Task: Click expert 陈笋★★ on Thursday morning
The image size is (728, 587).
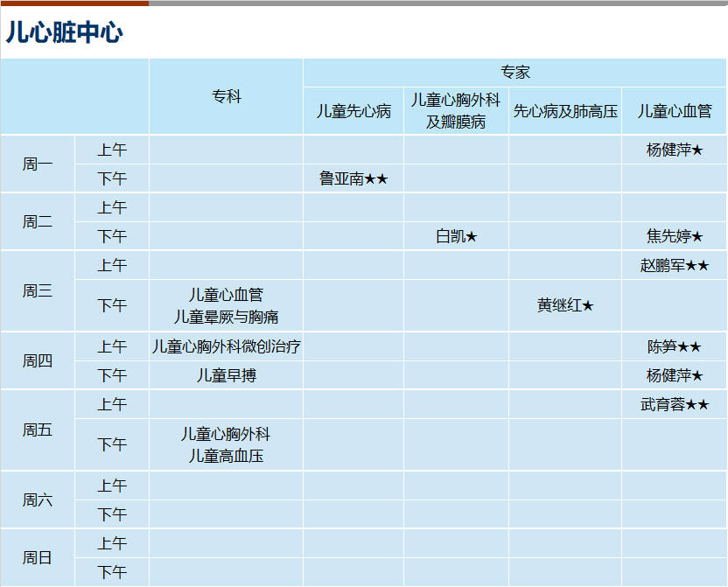Action: [x=674, y=346]
